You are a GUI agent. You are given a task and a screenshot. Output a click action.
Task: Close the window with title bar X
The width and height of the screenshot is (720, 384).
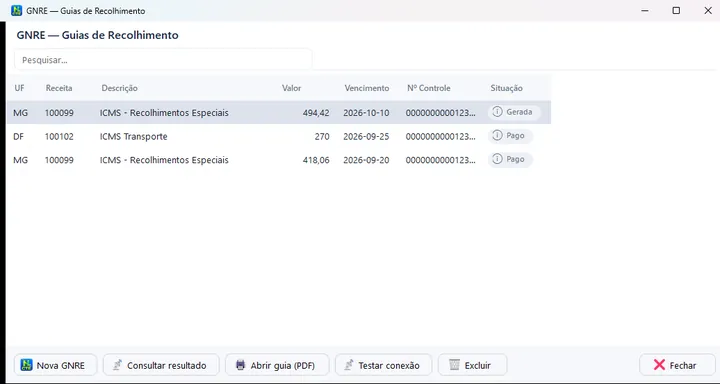point(708,11)
